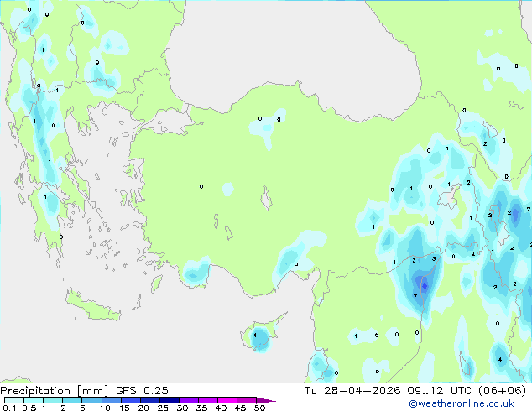Click the over-50 mm arrow tip of legend
This screenshot has width=532, height=411.
pyautogui.click(x=266, y=400)
